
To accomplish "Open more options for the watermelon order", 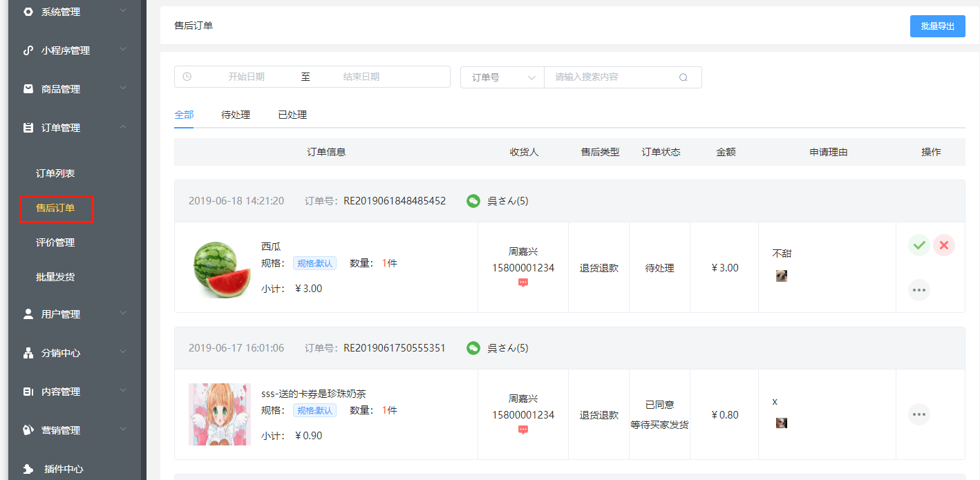I will [918, 290].
